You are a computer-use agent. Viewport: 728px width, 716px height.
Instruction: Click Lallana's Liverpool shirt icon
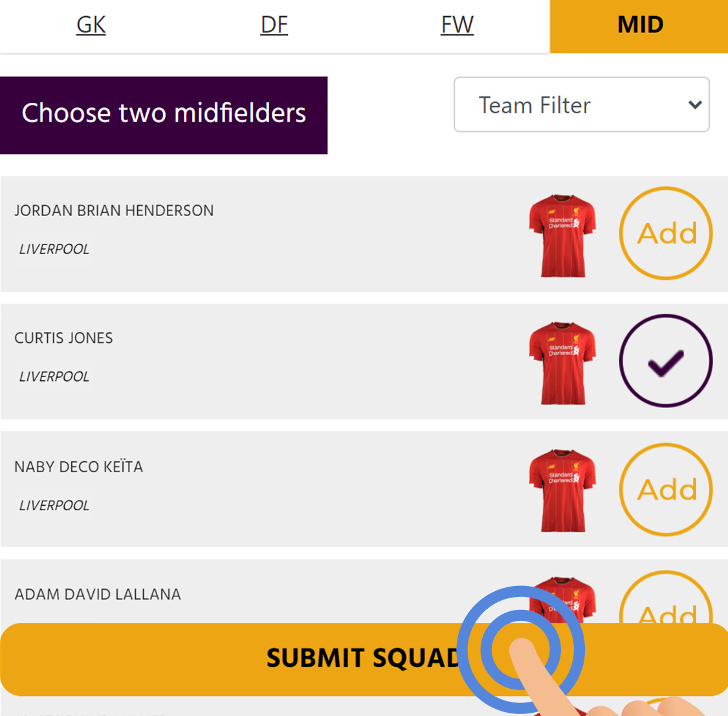point(562,600)
